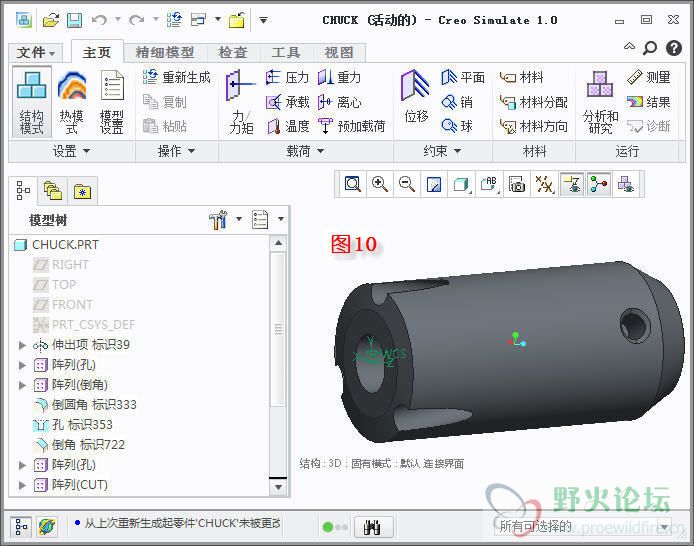Click the ribbon search magnifier
Image resolution: width=694 pixels, height=546 pixels.
pos(650,48)
